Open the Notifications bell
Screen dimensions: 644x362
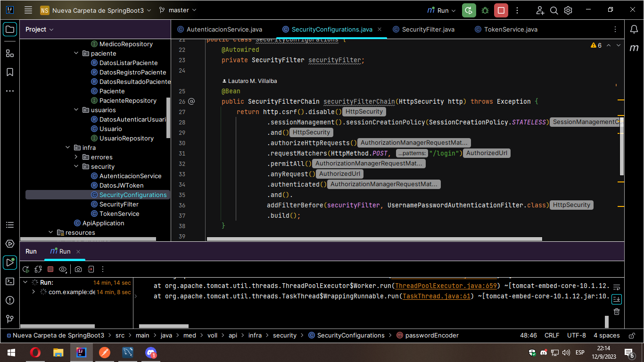point(634,29)
